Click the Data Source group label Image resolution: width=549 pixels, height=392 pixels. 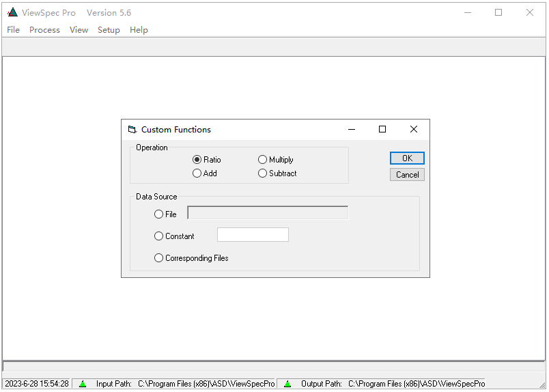[x=156, y=197]
